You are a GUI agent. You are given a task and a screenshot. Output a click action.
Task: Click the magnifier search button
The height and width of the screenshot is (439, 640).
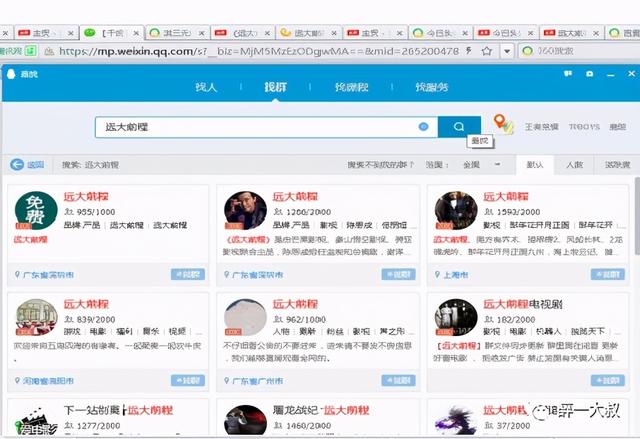(x=459, y=127)
